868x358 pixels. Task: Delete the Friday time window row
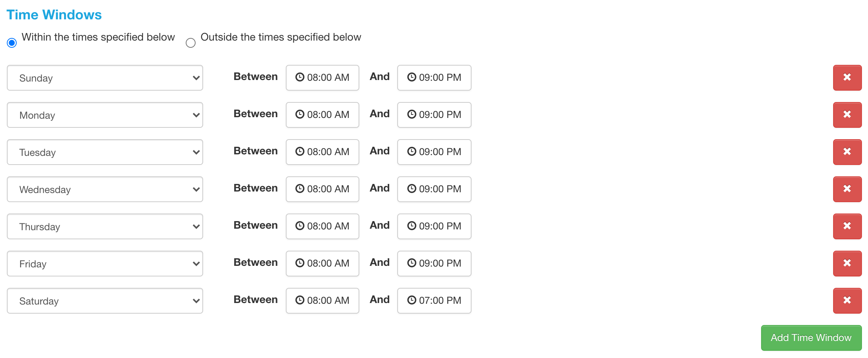pyautogui.click(x=847, y=264)
